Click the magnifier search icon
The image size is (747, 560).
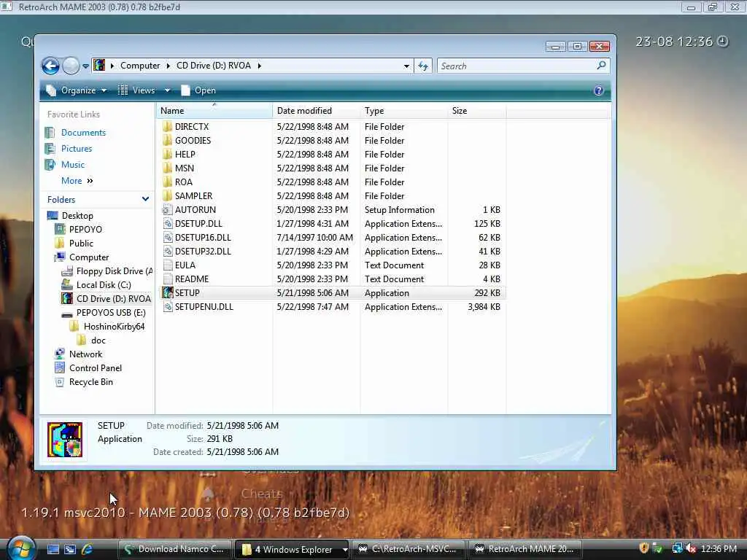point(601,66)
